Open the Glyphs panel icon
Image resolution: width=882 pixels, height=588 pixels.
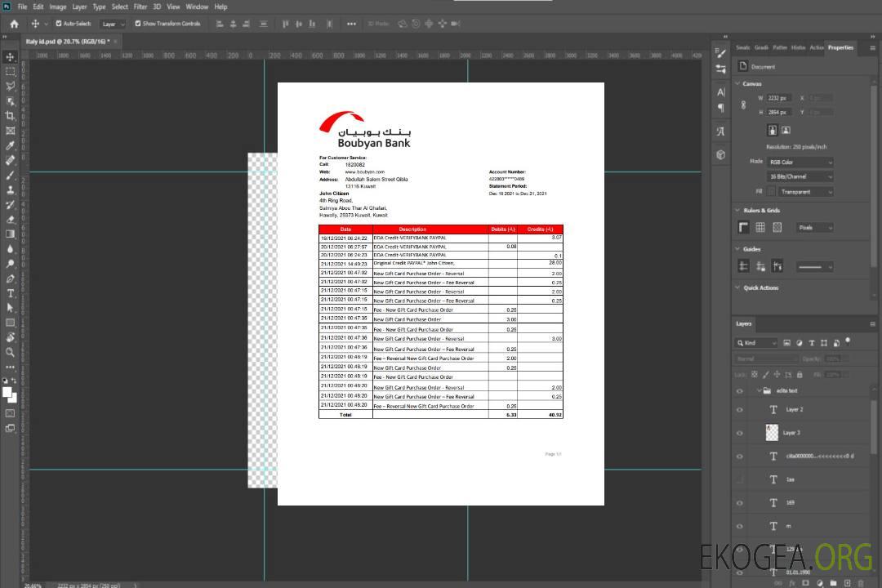[x=721, y=131]
